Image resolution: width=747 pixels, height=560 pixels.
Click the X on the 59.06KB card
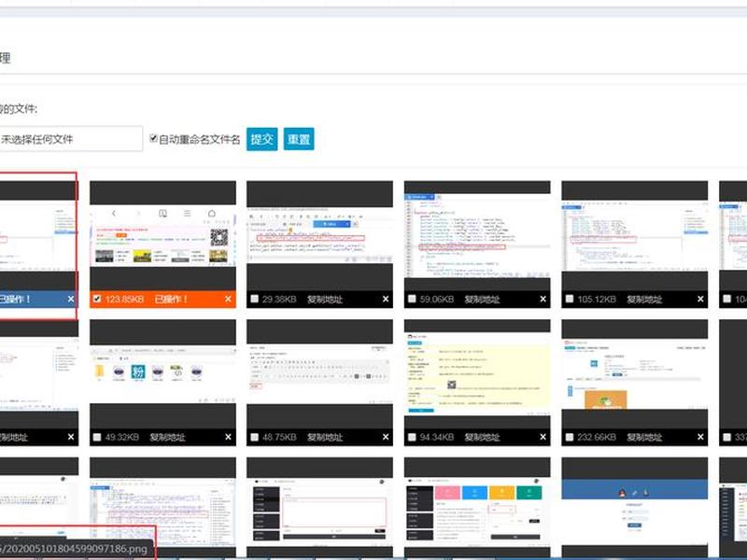[543, 299]
